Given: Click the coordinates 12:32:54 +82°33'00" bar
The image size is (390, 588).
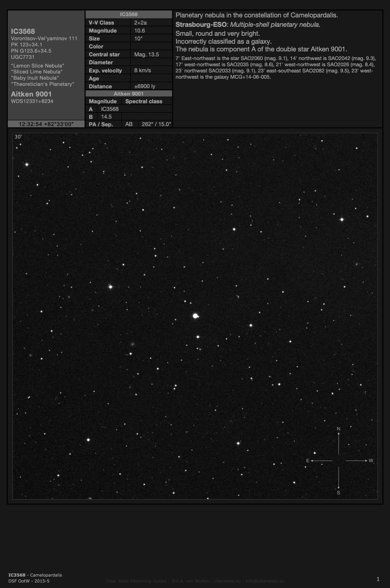Looking at the screenshot, I should [x=46, y=124].
